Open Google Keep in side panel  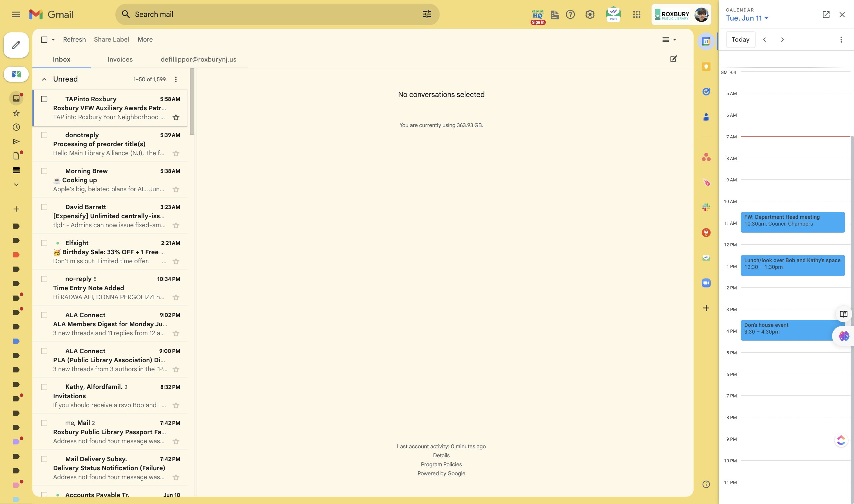click(706, 67)
